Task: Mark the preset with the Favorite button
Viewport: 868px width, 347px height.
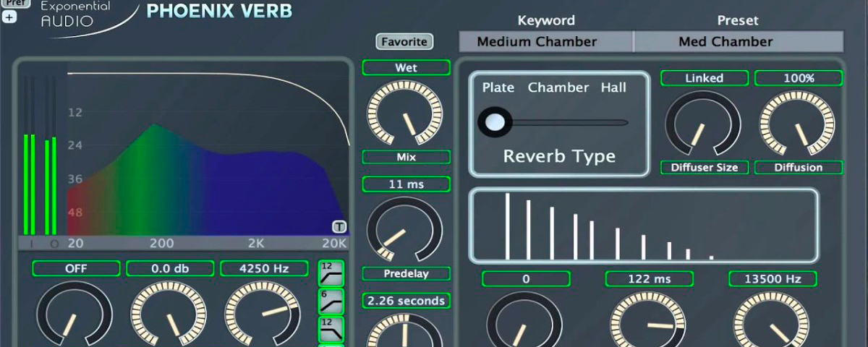Action: (404, 42)
